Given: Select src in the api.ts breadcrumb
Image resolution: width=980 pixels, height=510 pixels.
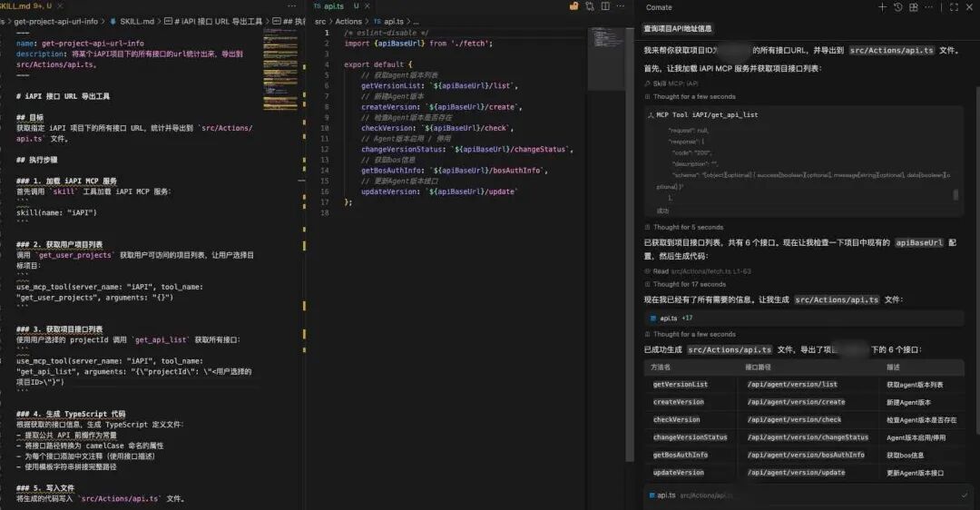Looking at the screenshot, I should coord(320,21).
